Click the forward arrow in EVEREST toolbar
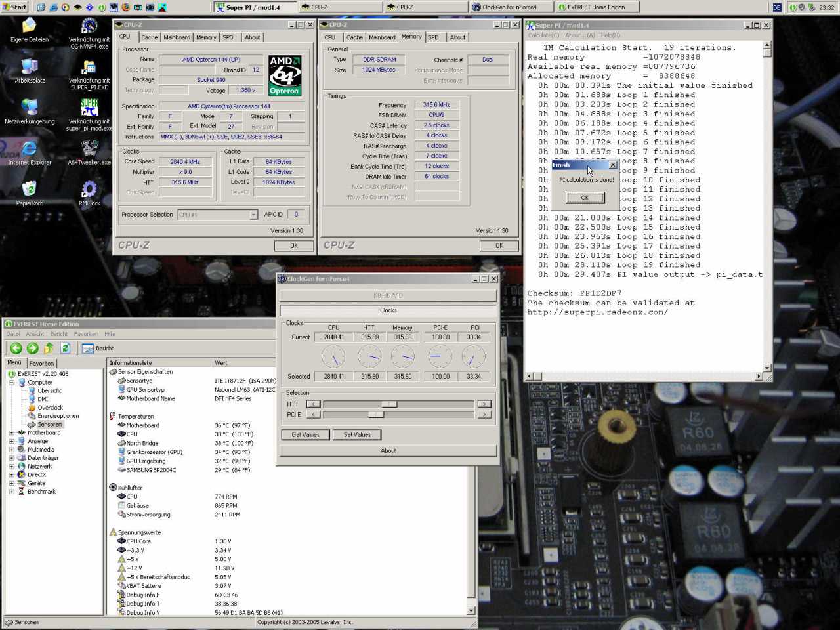The image size is (840, 630). (x=32, y=348)
